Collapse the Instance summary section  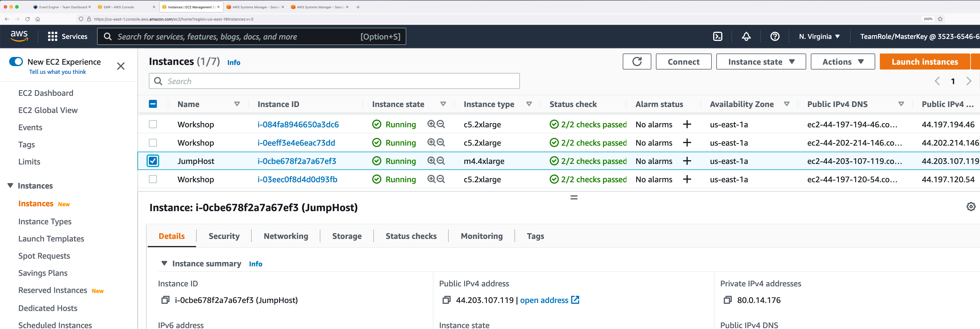(x=164, y=263)
